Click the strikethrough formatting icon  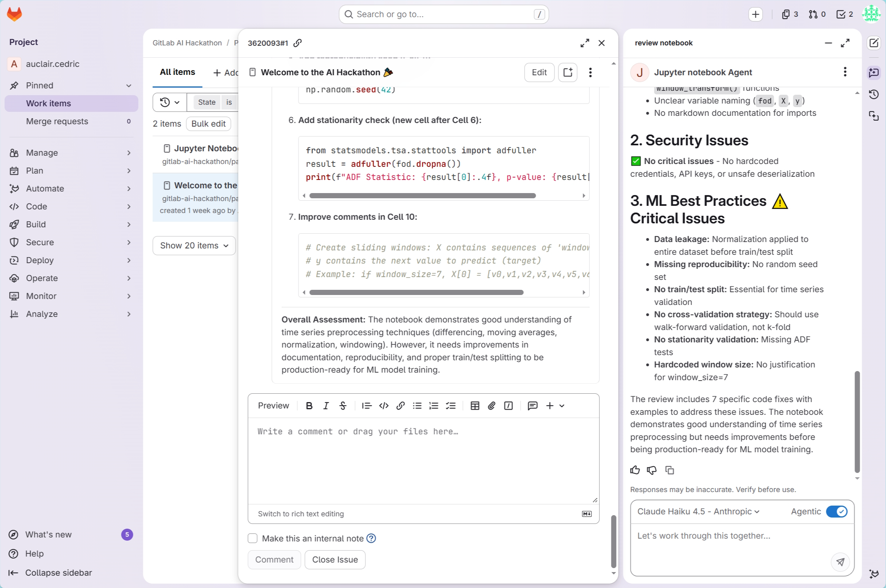(343, 406)
